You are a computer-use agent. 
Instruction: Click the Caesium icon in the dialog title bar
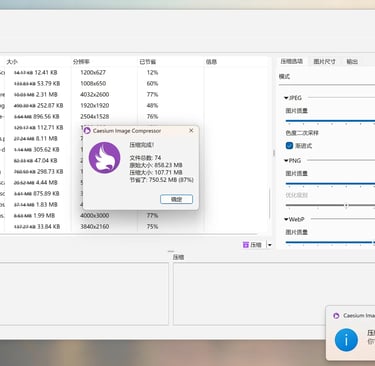click(87, 131)
